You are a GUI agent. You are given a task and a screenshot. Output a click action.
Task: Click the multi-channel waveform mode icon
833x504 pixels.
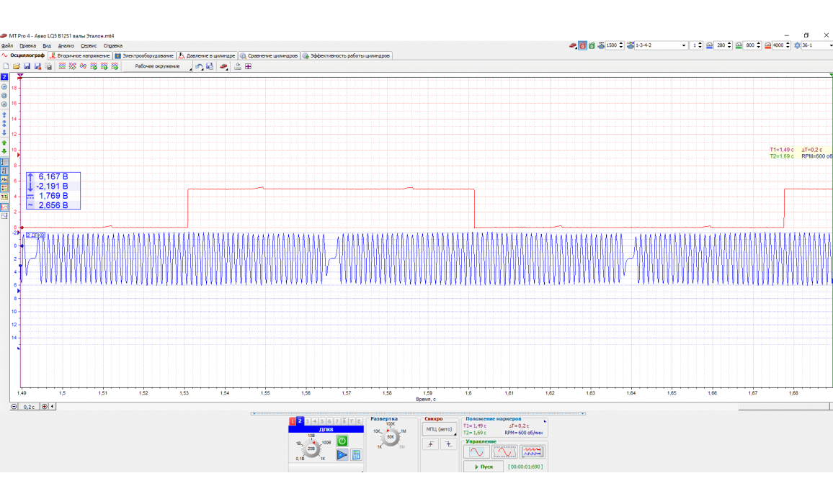532,452
